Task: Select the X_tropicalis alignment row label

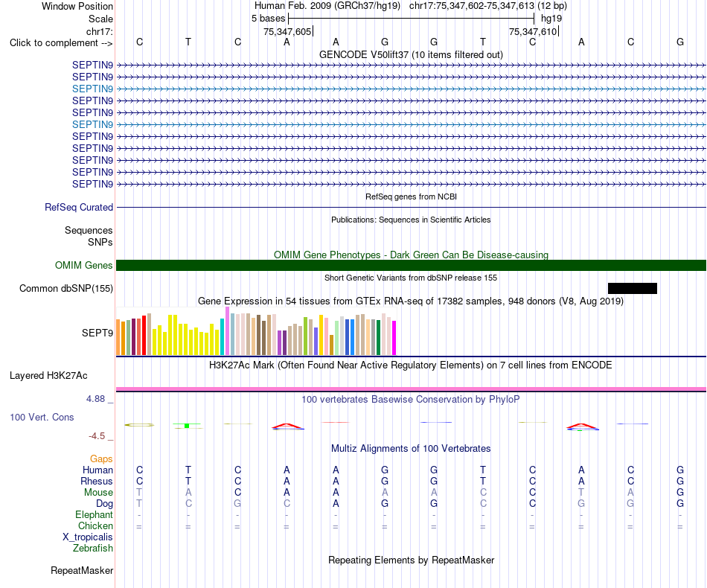Action: [x=88, y=537]
